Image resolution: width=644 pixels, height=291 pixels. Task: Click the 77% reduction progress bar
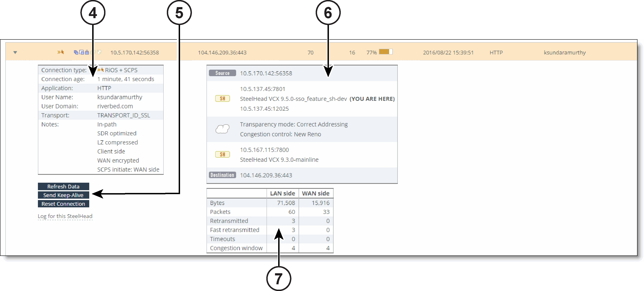(386, 52)
